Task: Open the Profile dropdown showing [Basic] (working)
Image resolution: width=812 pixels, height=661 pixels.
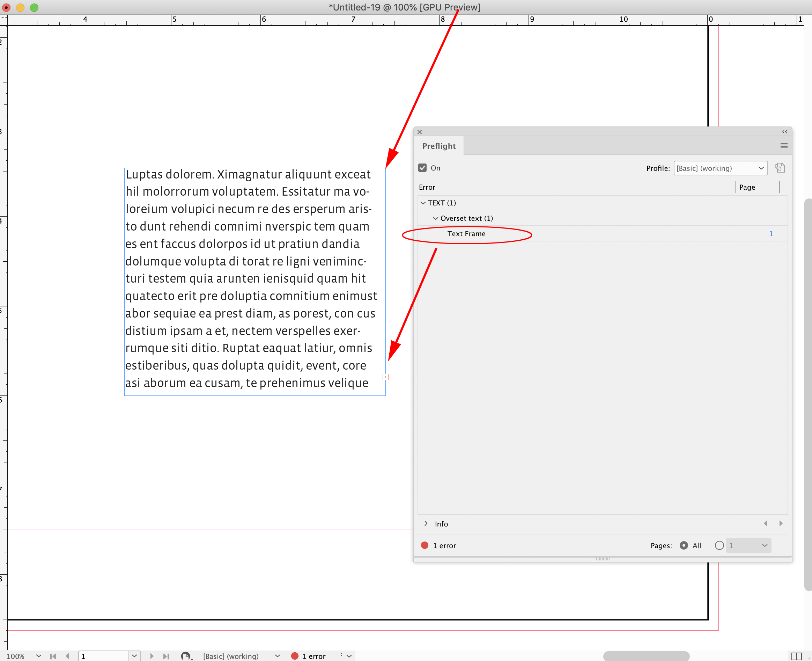Action: point(720,168)
